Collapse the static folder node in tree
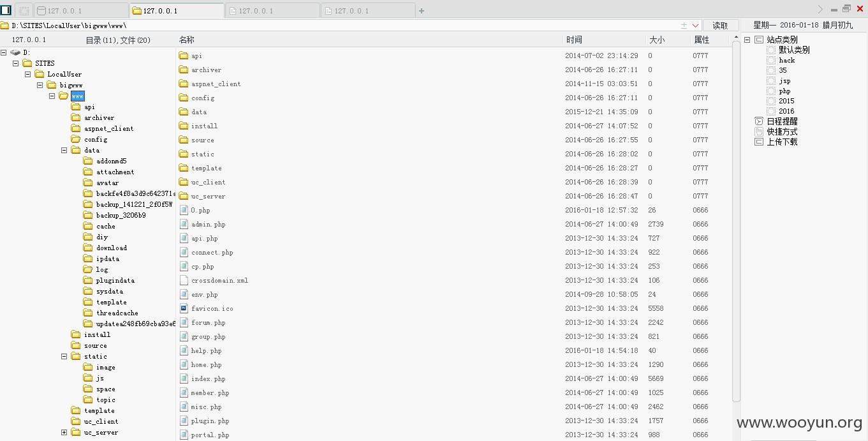This screenshot has width=868, height=441. (64, 356)
